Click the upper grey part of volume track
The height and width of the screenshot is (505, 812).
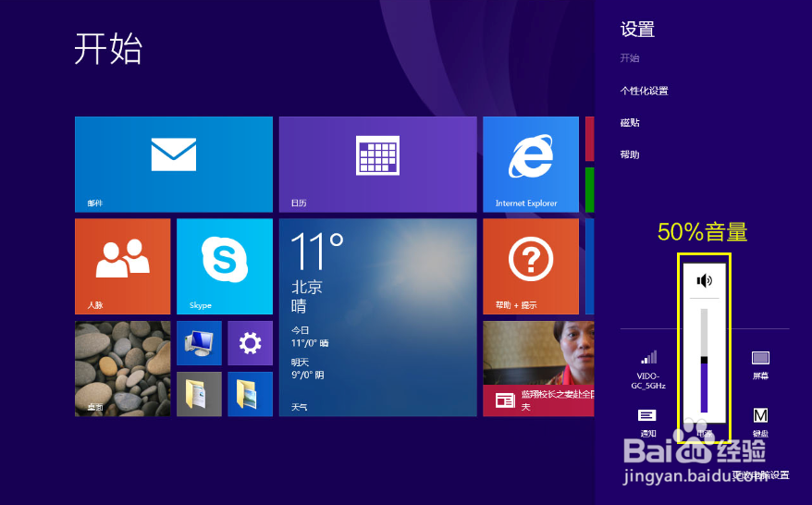(x=705, y=333)
